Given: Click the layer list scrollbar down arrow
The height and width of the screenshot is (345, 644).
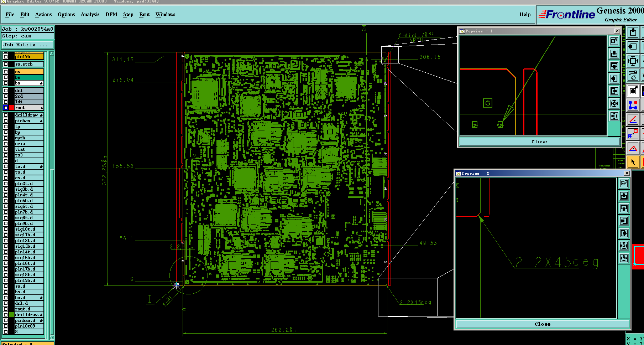Looking at the screenshot, I should click(52, 337).
